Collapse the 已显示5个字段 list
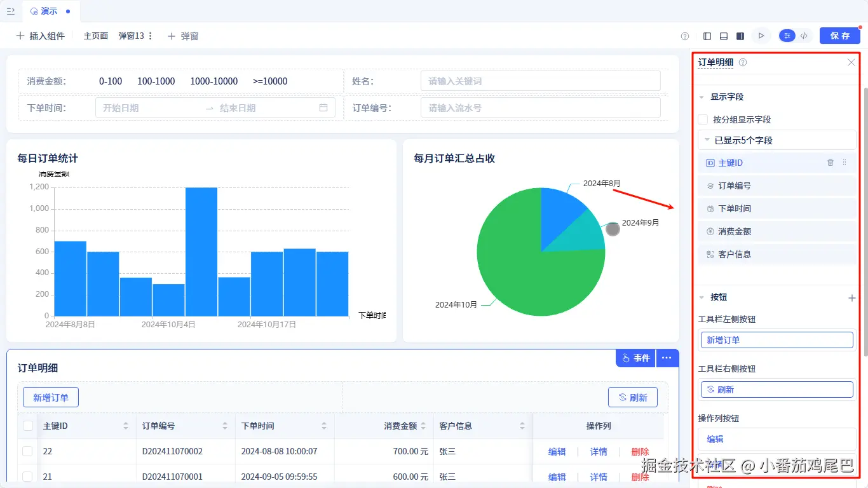Image resolution: width=868 pixels, height=488 pixels. pos(707,140)
